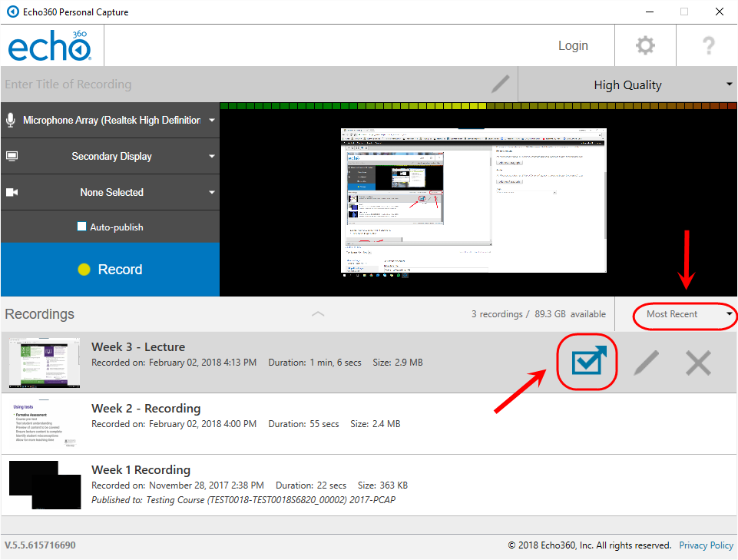Open the None Selected camera dropdown
Image resolution: width=738 pixels, height=560 pixels.
[x=110, y=192]
